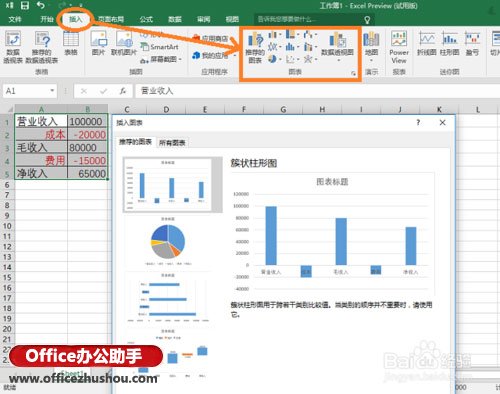Image resolution: width=500 pixels, height=394 pixels.
Task: Click Recommended PivotTables (推荐的数据透视表) icon
Action: click(42, 47)
